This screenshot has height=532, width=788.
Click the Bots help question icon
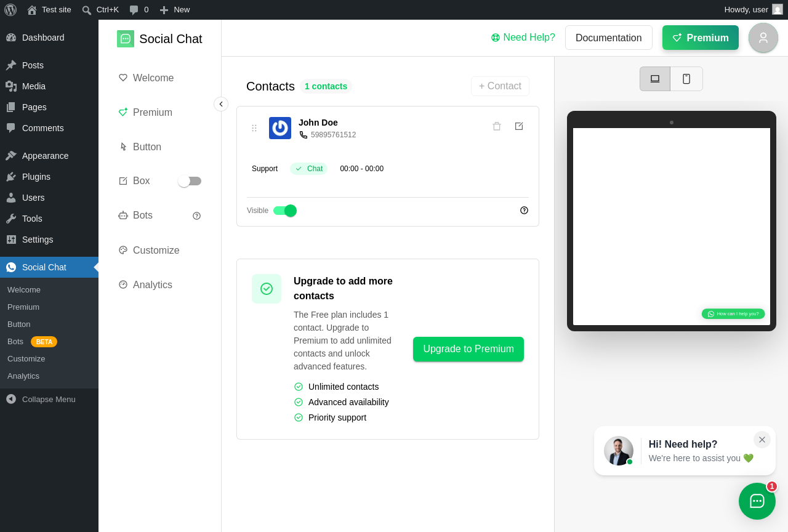tap(196, 216)
